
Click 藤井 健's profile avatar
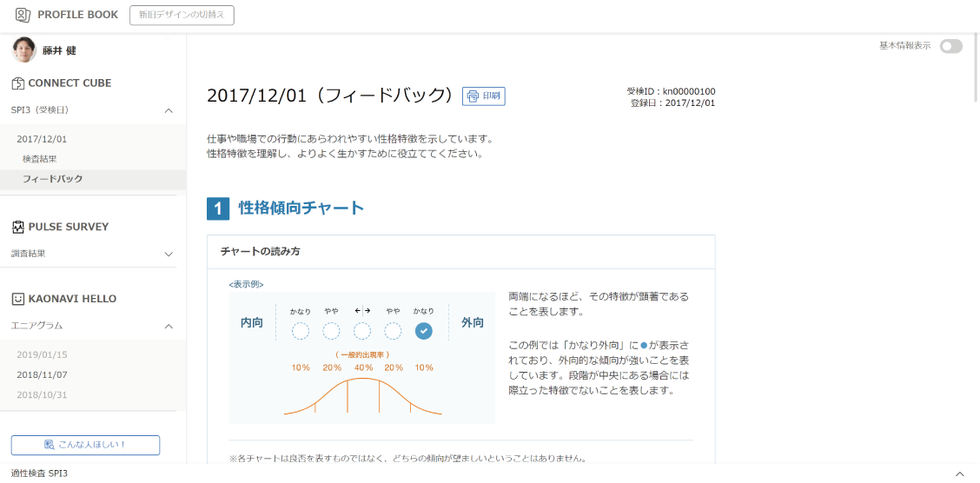click(x=23, y=50)
